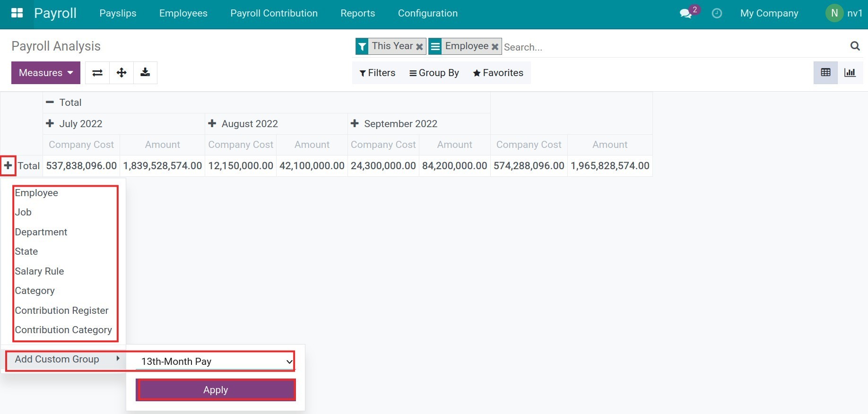This screenshot has width=868, height=414.
Task: Group by Department in the menu
Action: (x=41, y=232)
